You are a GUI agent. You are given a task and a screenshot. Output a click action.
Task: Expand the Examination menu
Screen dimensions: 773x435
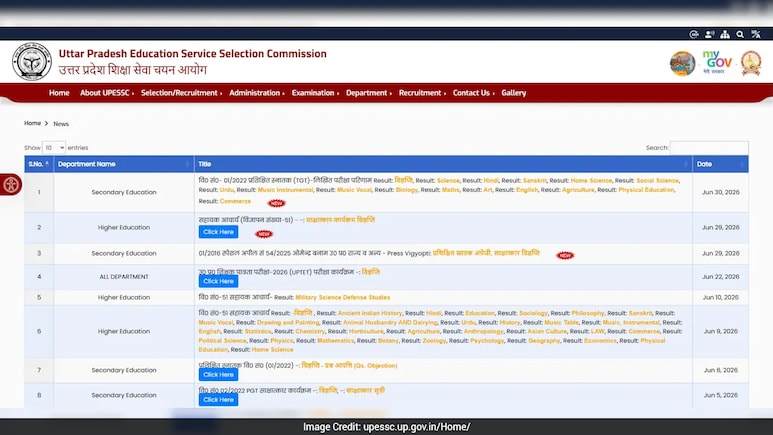point(315,93)
